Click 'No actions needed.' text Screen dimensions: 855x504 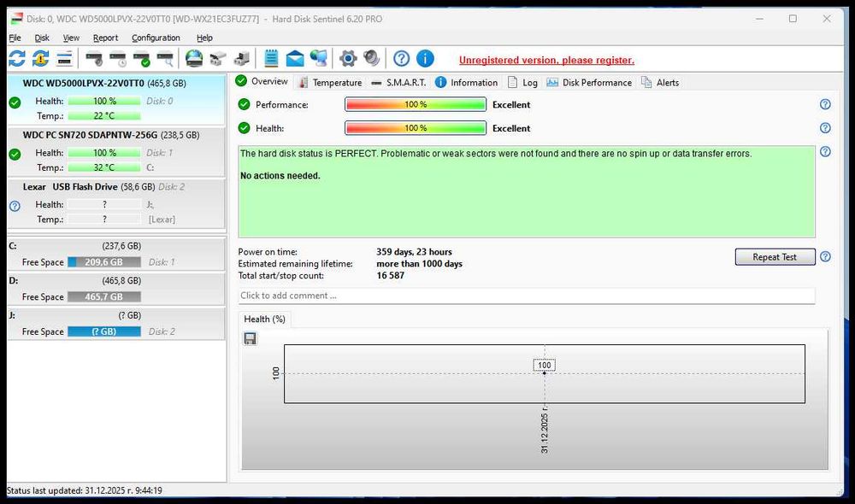pos(280,175)
